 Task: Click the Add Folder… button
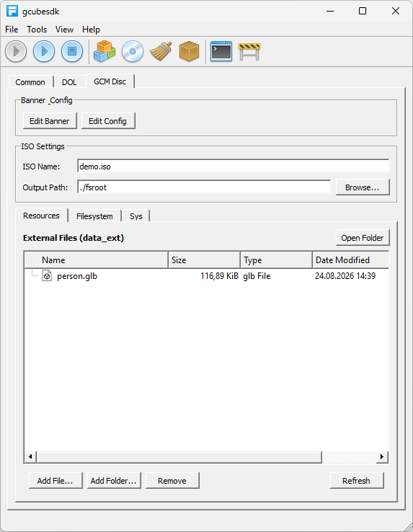[114, 480]
